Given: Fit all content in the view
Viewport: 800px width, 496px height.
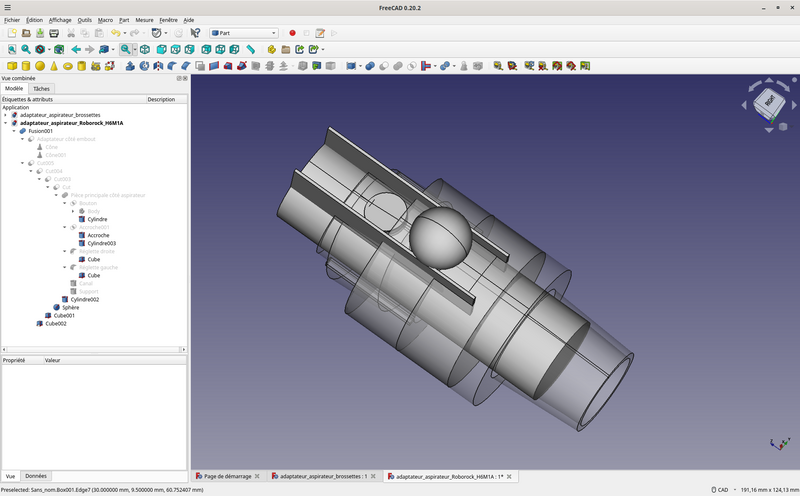Looking at the screenshot, I should [12, 49].
